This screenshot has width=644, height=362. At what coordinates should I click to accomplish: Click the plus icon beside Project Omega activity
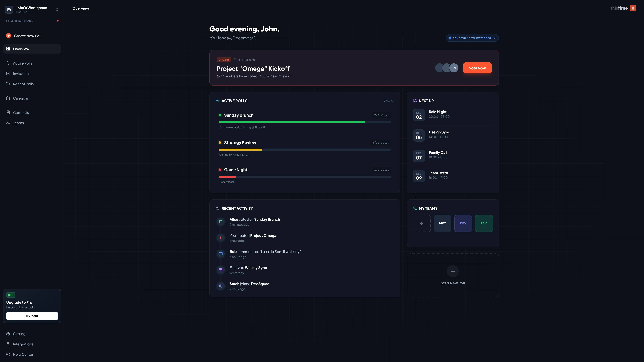pyautogui.click(x=220, y=238)
